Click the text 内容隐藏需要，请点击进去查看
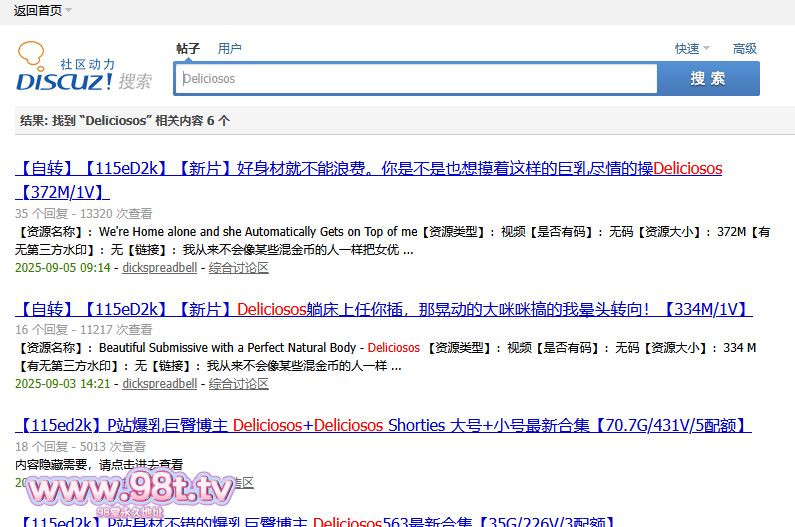 click(99, 465)
